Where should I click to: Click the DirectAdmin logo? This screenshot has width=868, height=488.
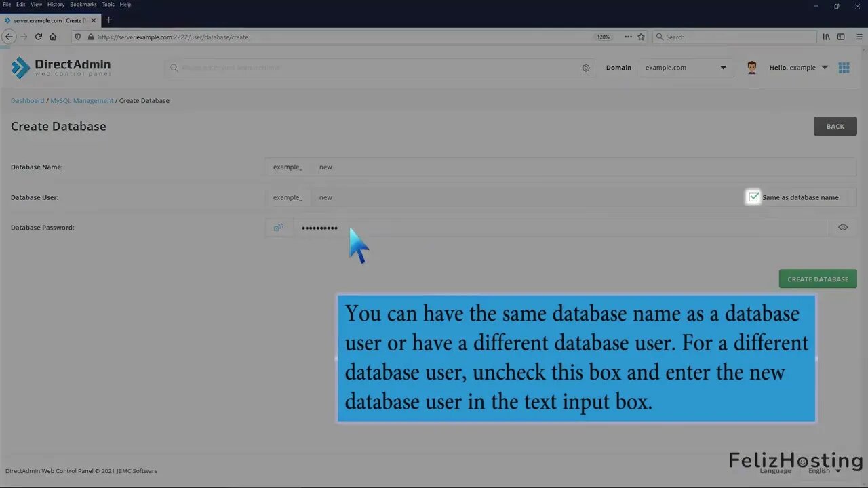tap(61, 67)
